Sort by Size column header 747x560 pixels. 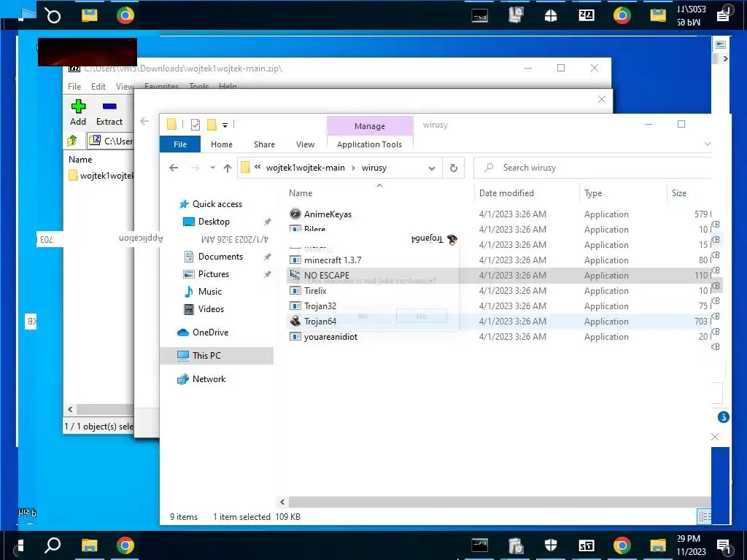point(679,192)
